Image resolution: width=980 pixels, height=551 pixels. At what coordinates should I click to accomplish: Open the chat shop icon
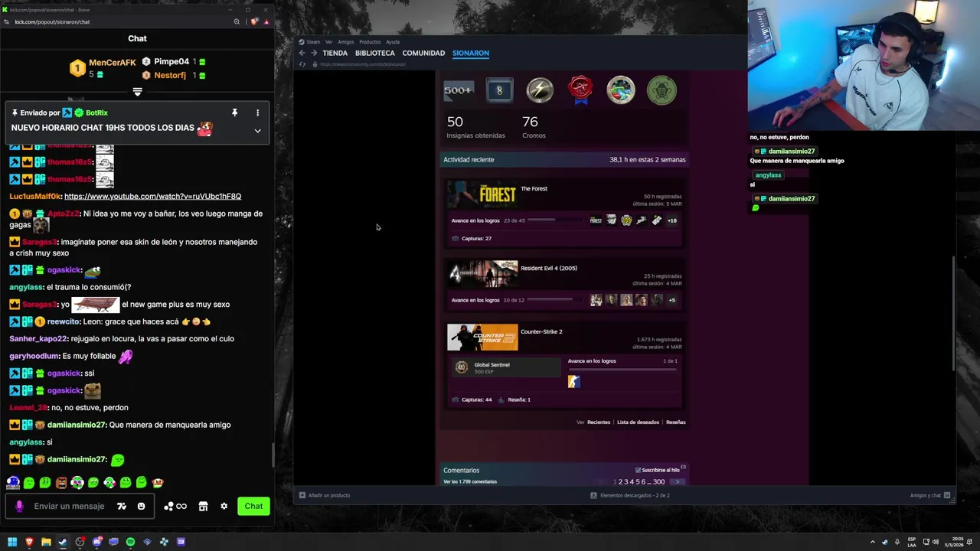click(203, 506)
